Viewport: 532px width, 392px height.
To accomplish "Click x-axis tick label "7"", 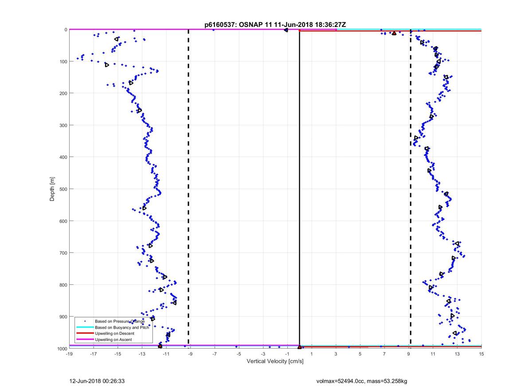I will 384,354.
